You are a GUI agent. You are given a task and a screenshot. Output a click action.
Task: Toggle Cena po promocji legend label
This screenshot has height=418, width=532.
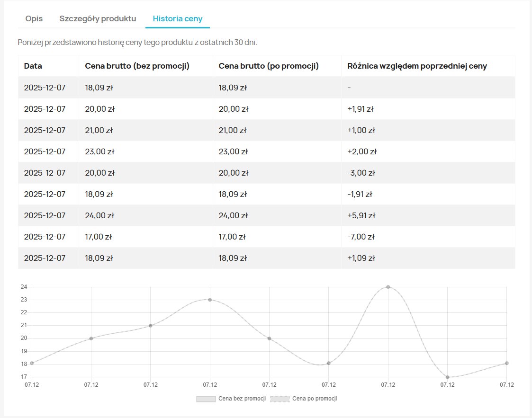[315, 399]
